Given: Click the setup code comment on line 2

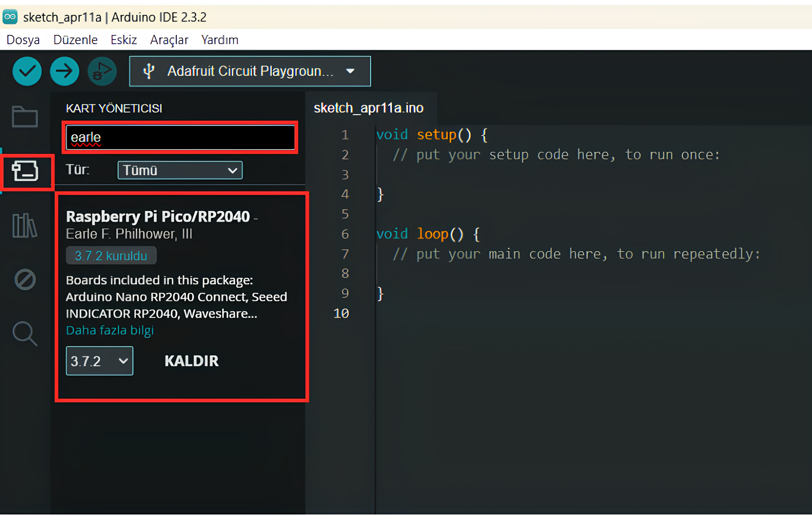Looking at the screenshot, I should (x=556, y=155).
